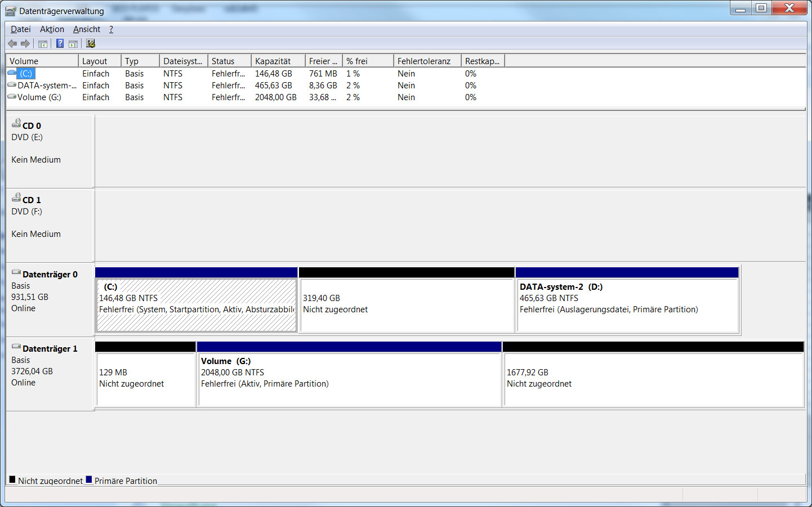The width and height of the screenshot is (812, 507).
Task: Click the DVD (E:) drive label
Action: point(27,137)
